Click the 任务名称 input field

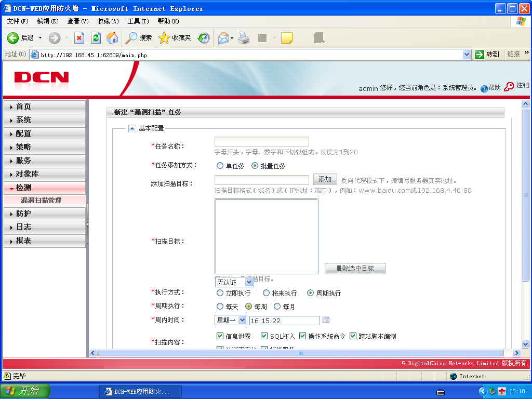tap(262, 141)
